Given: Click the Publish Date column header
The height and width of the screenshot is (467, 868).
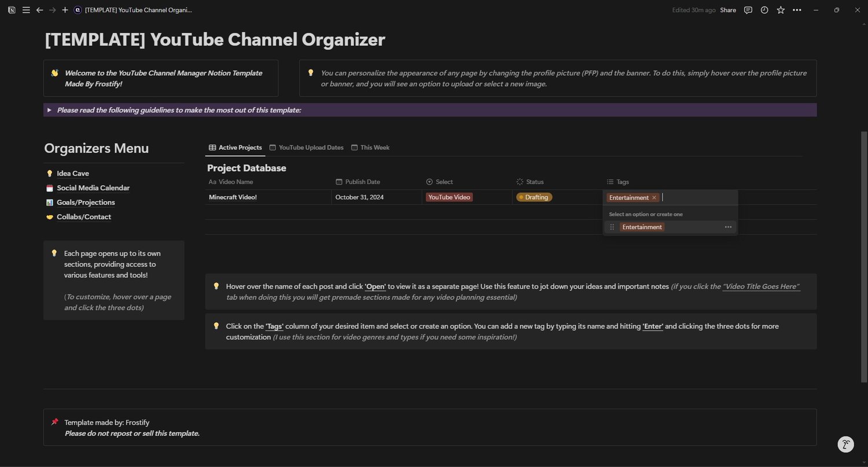Looking at the screenshot, I should coord(358,182).
